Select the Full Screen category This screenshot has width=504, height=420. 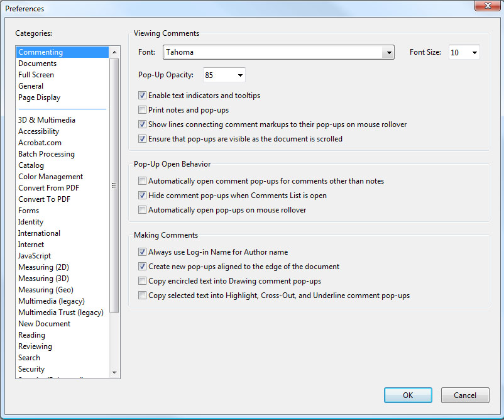pos(36,75)
